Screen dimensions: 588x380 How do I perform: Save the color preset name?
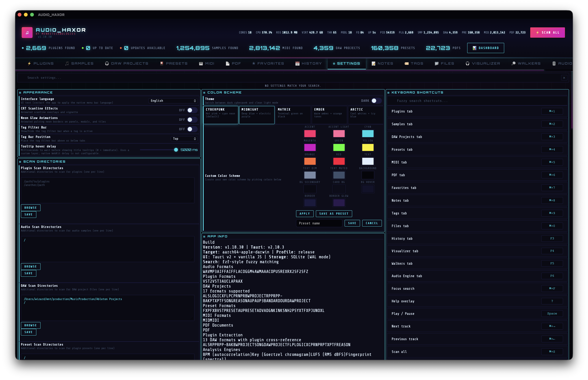[352, 223]
